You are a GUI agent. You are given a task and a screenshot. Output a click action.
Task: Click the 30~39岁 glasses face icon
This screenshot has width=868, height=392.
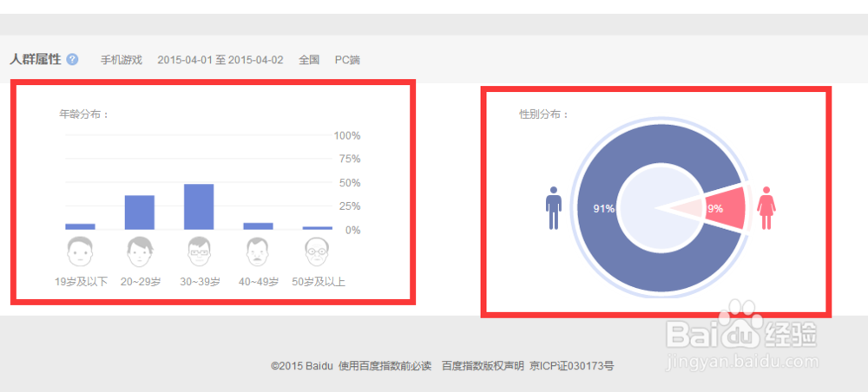tap(200, 252)
